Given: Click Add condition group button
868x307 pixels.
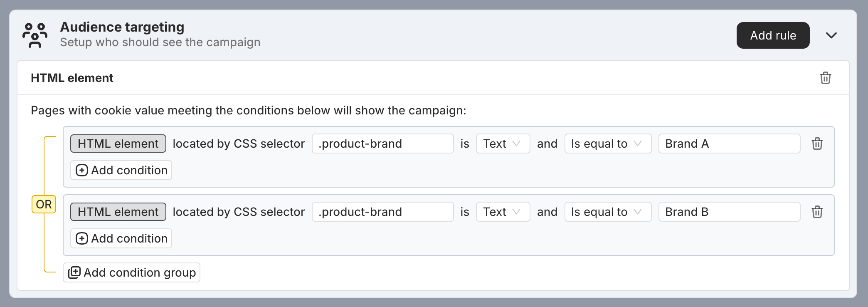Looking at the screenshot, I should coord(131,272).
